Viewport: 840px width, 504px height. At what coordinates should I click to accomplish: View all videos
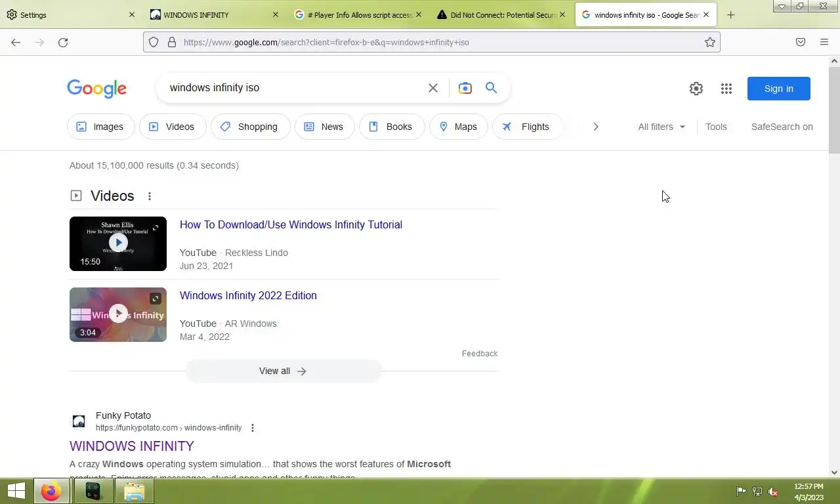click(x=283, y=371)
